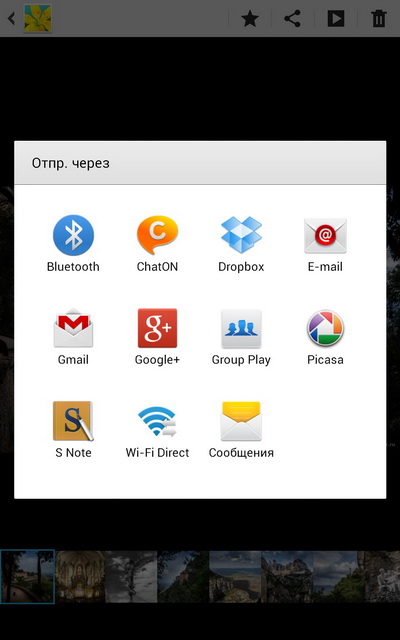The height and width of the screenshot is (640, 400).
Task: Pick Group Play to share
Action: coord(241,336)
